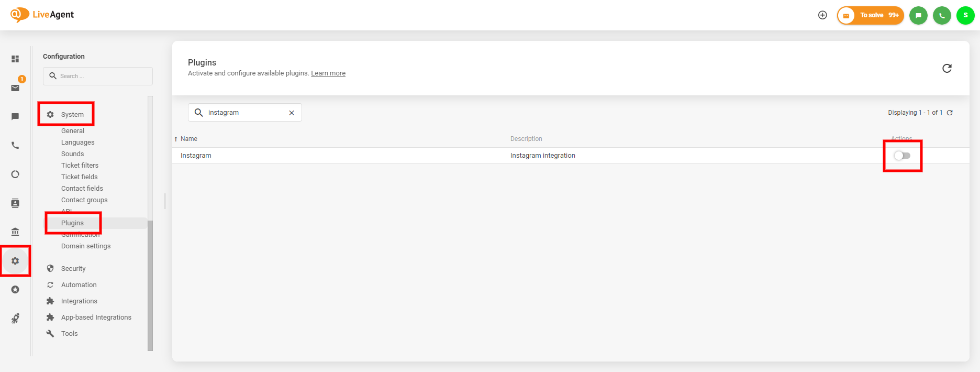Click the rocket icon in sidebar

click(15, 318)
